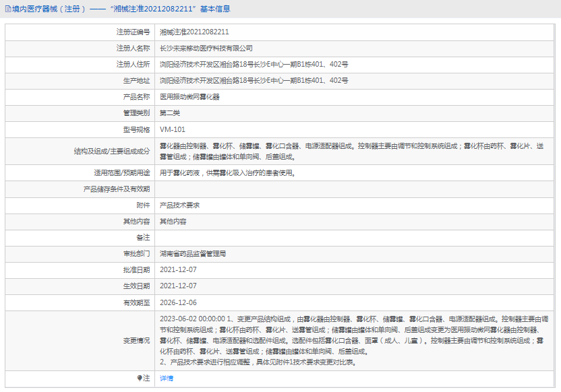The height and width of the screenshot is (392, 561).
Task: Click the 适用范围/预期用途 label
Action: [x=122, y=173]
